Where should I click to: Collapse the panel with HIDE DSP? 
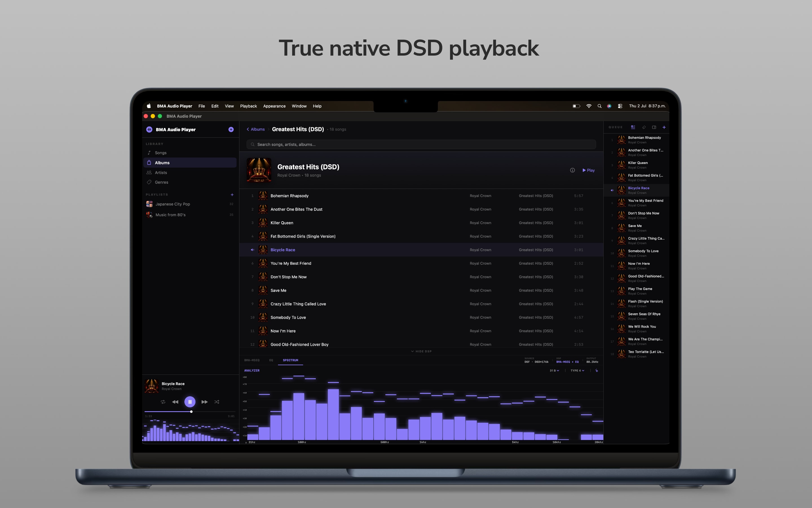coord(421,351)
